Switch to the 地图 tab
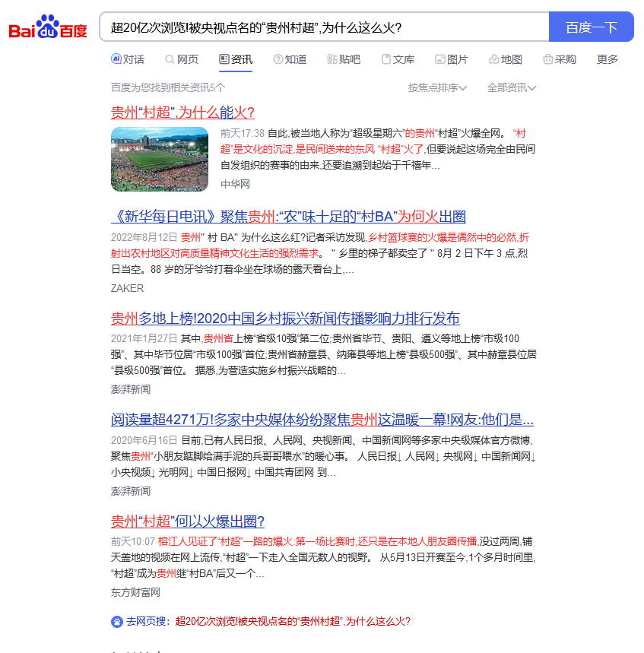Screen dimensions: 644x653 click(506, 59)
